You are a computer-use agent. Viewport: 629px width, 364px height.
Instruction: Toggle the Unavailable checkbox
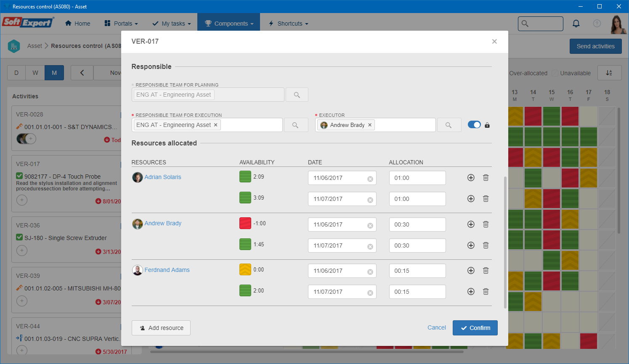(x=555, y=73)
